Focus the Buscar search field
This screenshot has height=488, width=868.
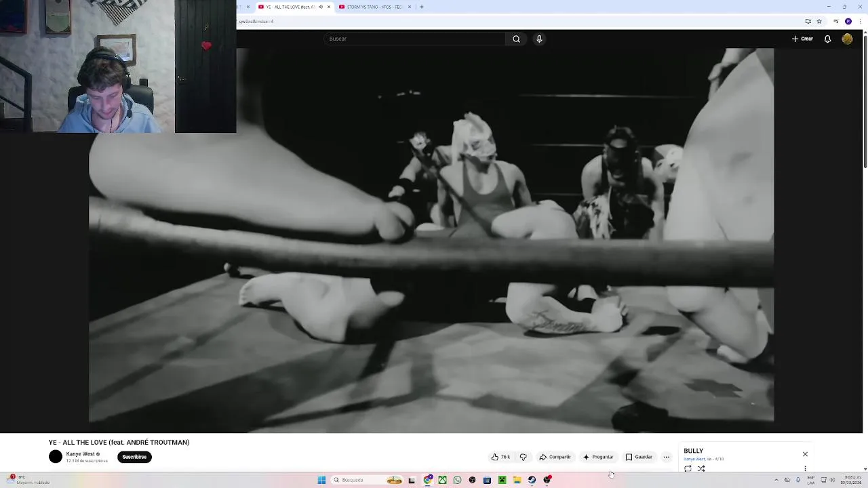point(415,39)
